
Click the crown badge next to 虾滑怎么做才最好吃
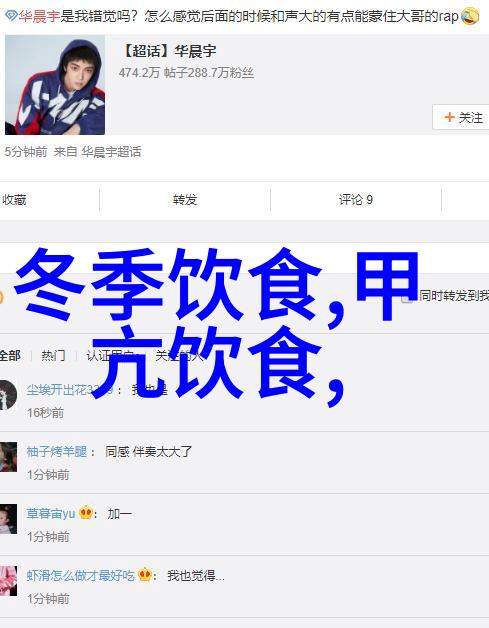point(145,575)
